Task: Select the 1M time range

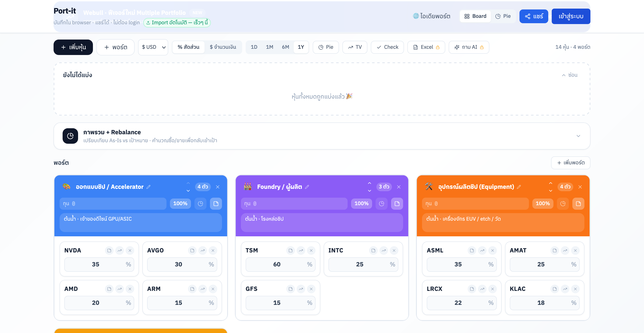Action: (270, 47)
